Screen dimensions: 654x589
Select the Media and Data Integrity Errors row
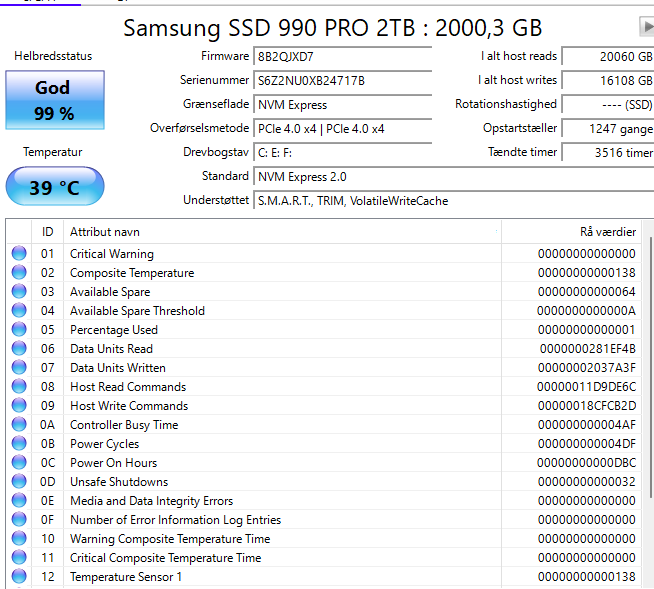(x=324, y=501)
